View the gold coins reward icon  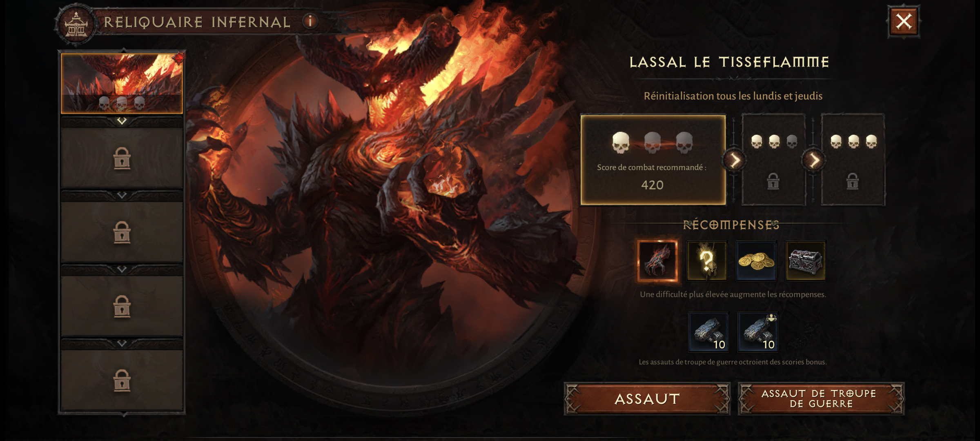pyautogui.click(x=756, y=261)
